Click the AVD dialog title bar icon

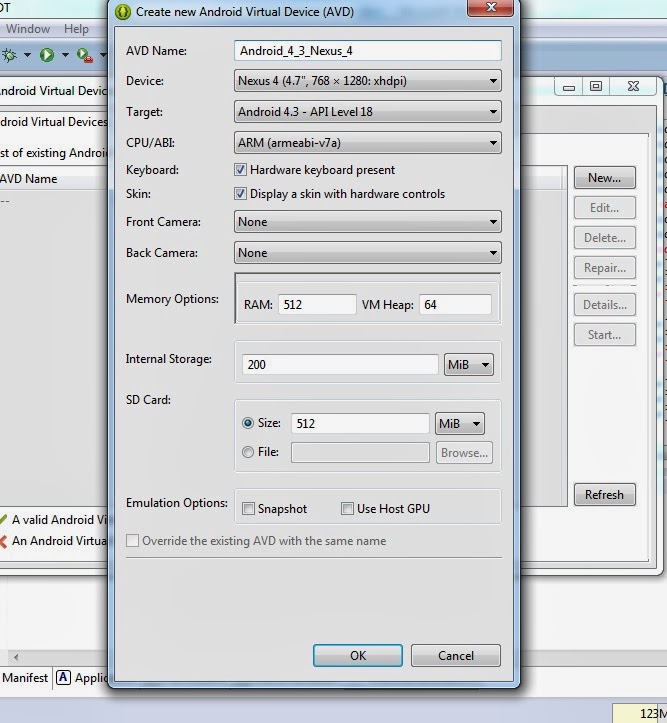click(123, 12)
